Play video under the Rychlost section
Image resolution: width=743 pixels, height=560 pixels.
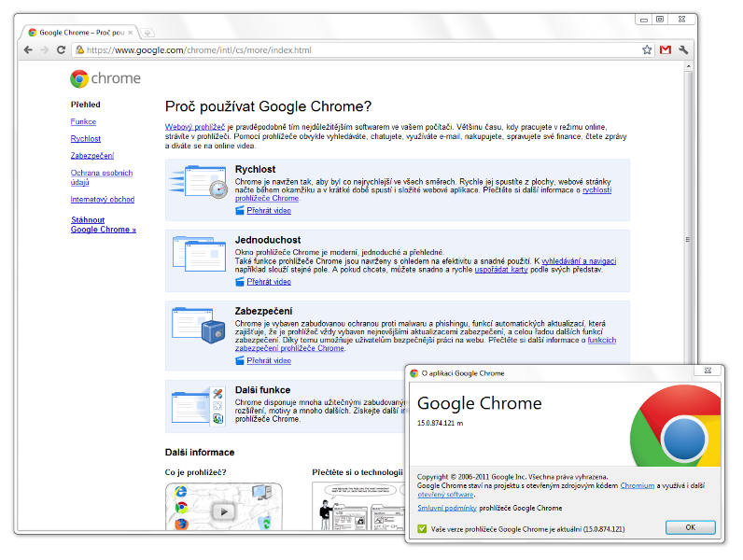coord(269,211)
